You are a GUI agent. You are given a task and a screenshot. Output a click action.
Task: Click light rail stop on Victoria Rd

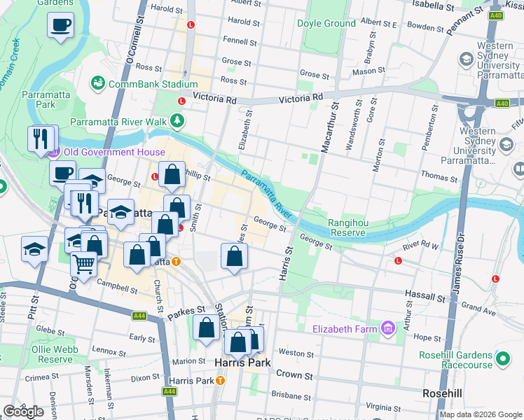pyautogui.click(x=182, y=101)
